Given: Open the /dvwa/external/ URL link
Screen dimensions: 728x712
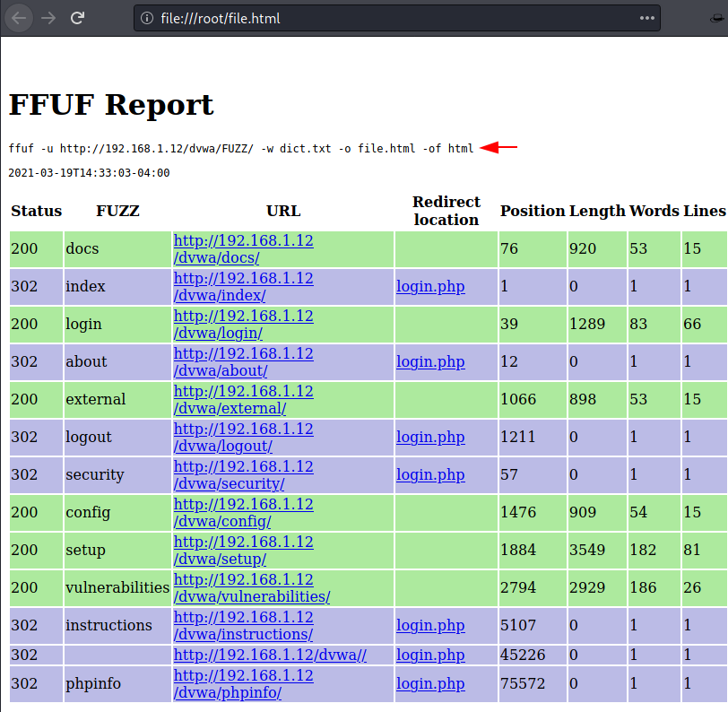Looking at the screenshot, I should (243, 399).
